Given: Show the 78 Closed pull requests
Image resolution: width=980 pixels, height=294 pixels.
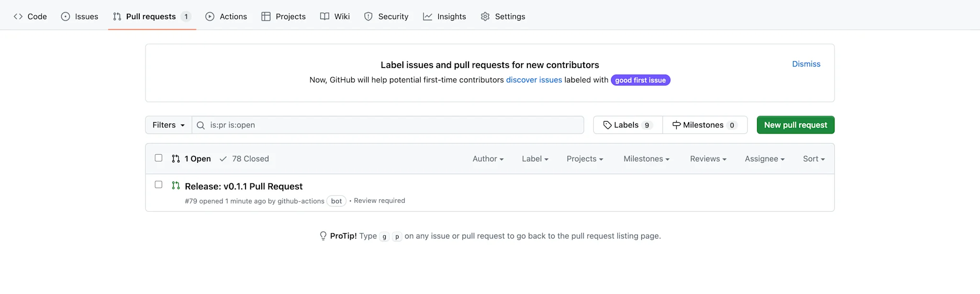Looking at the screenshot, I should 244,158.
